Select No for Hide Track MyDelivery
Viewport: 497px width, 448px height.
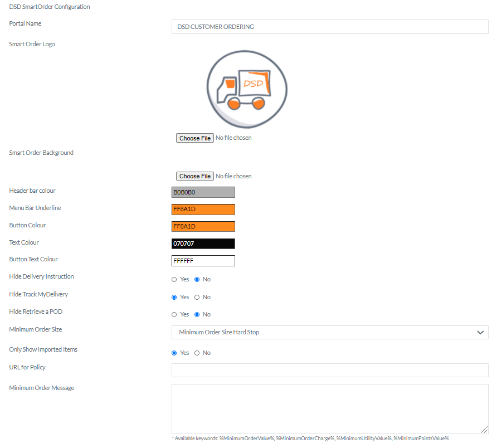[197, 297]
